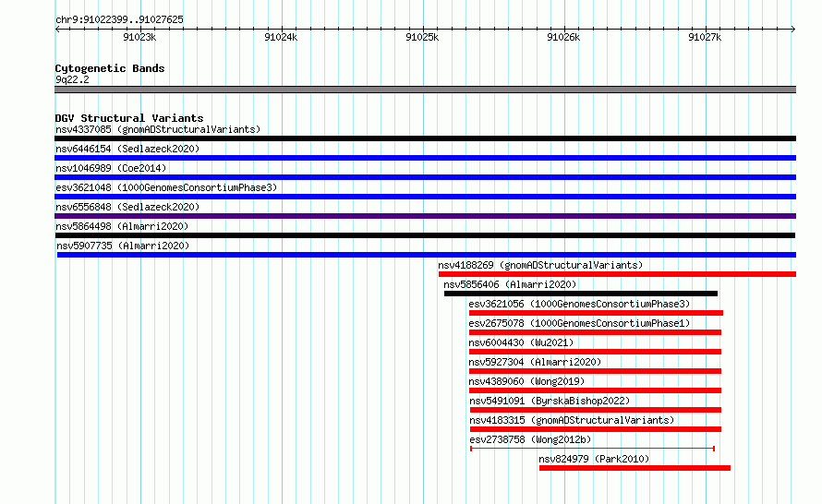
Task: Click the blue nsv1046989 Coe2014 bar
Action: click(425, 177)
